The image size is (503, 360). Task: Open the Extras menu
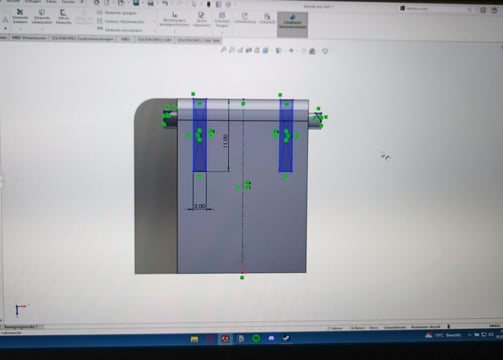pos(51,1)
